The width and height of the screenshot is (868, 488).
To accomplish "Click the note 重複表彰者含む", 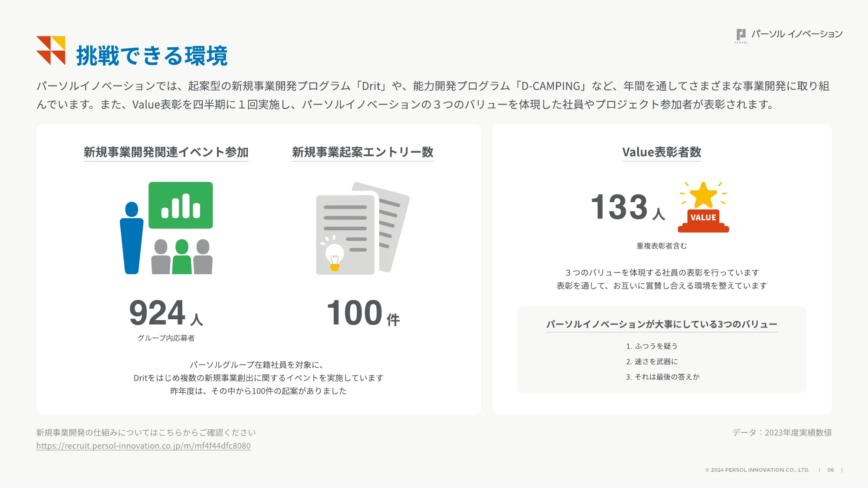I will pyautogui.click(x=662, y=246).
